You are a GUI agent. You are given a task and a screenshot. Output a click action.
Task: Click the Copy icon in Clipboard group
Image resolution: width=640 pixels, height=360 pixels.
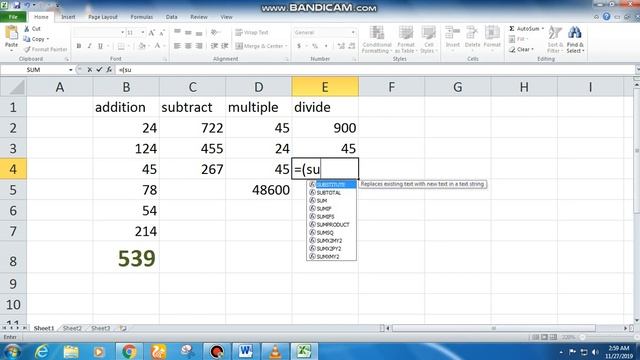27,39
